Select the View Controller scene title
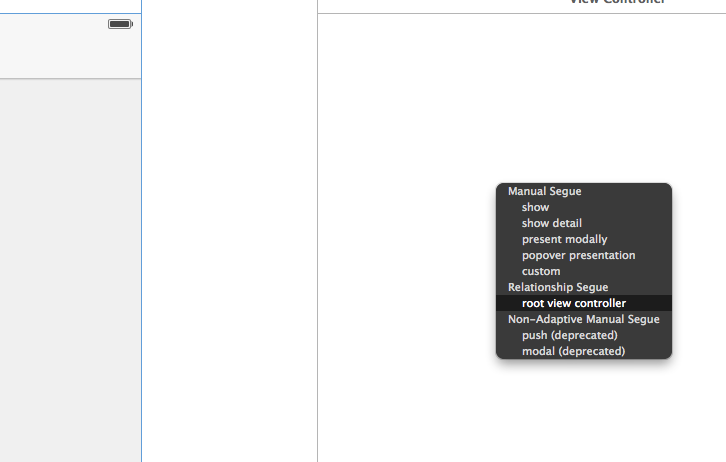Image resolution: width=726 pixels, height=462 pixels. coord(617,3)
